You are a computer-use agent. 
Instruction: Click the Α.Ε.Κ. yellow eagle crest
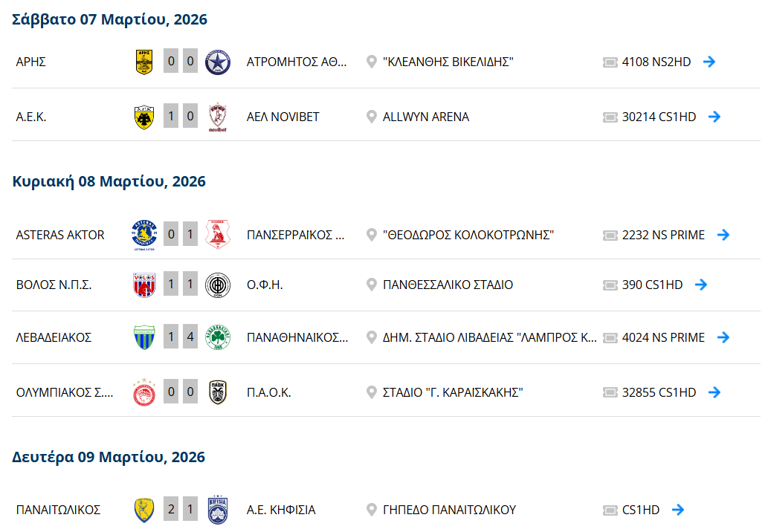point(144,117)
